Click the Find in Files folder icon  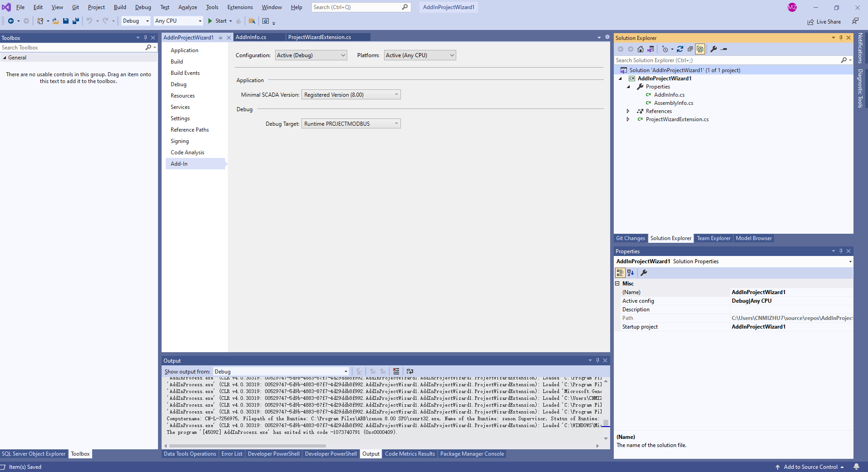(252, 21)
